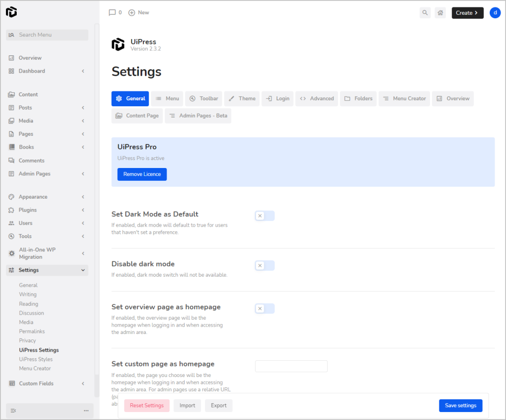
Task: Click the Admin Pages icon in sidebar
Action: pyautogui.click(x=11, y=174)
